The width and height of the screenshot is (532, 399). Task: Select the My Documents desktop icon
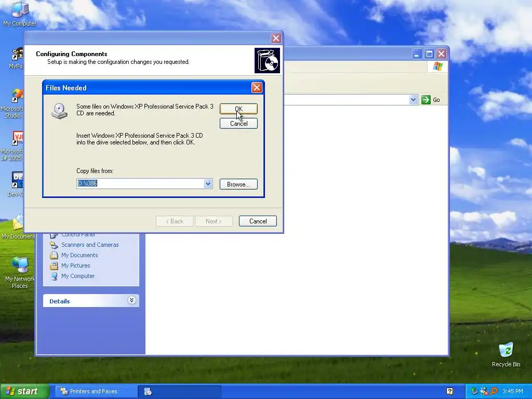pyautogui.click(x=18, y=228)
